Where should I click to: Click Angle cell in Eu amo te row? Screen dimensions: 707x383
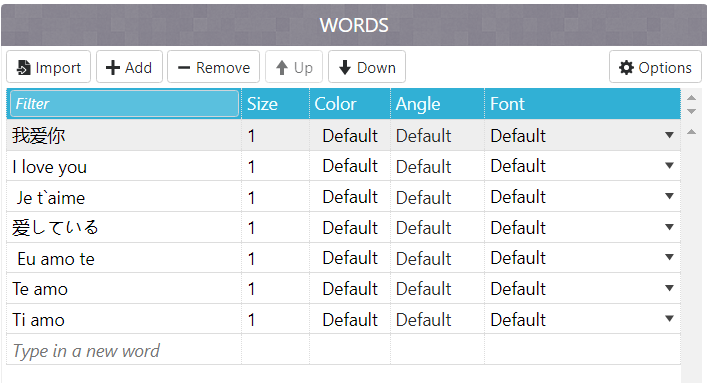(x=437, y=258)
